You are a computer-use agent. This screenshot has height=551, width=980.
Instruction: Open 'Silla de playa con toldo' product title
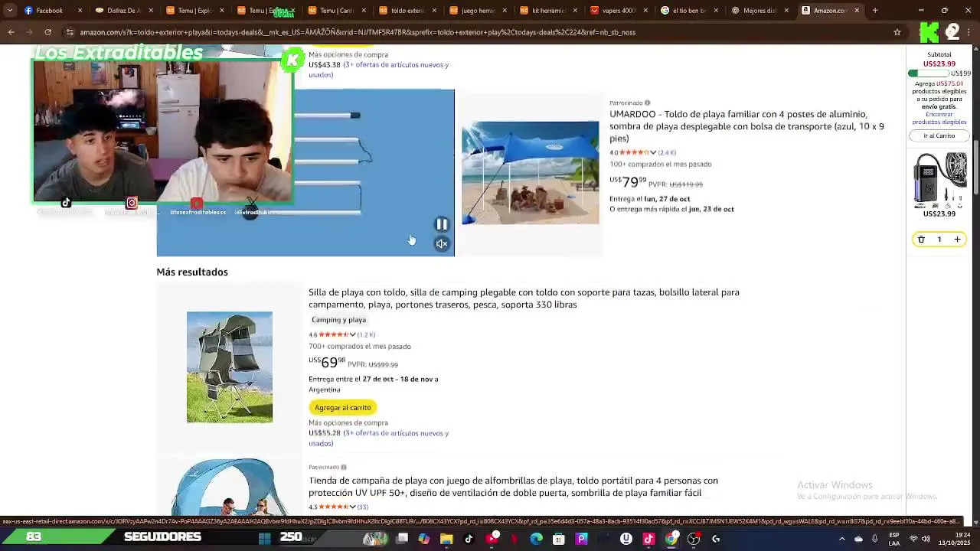(524, 298)
